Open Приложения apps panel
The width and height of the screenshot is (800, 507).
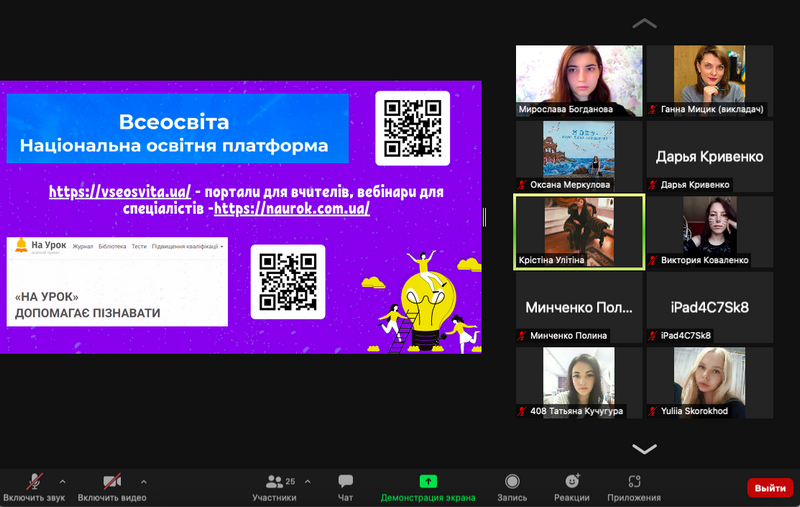634,487
